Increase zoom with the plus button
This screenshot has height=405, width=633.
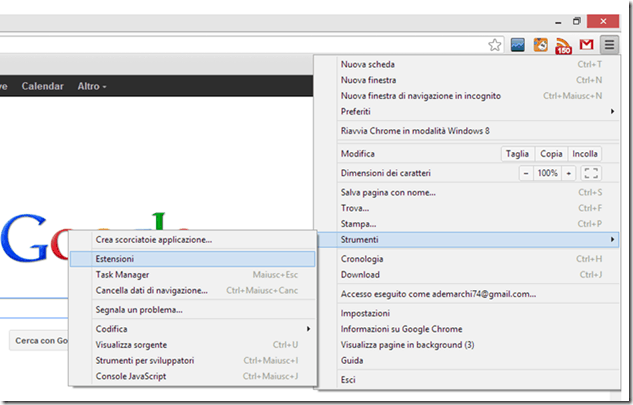pos(568,173)
